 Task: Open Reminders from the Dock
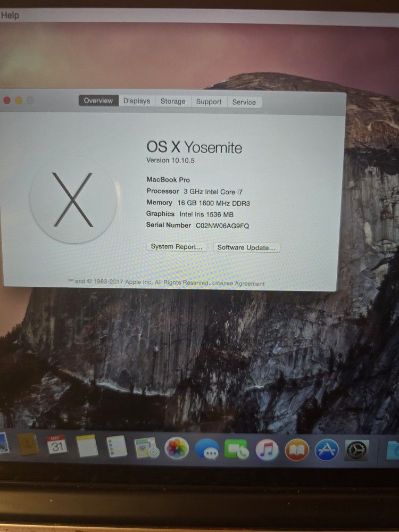coord(117,446)
